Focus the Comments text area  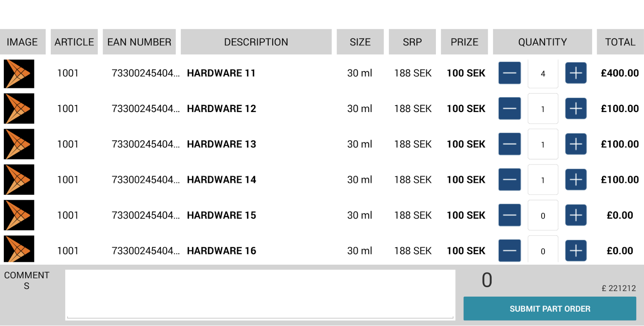tap(260, 294)
